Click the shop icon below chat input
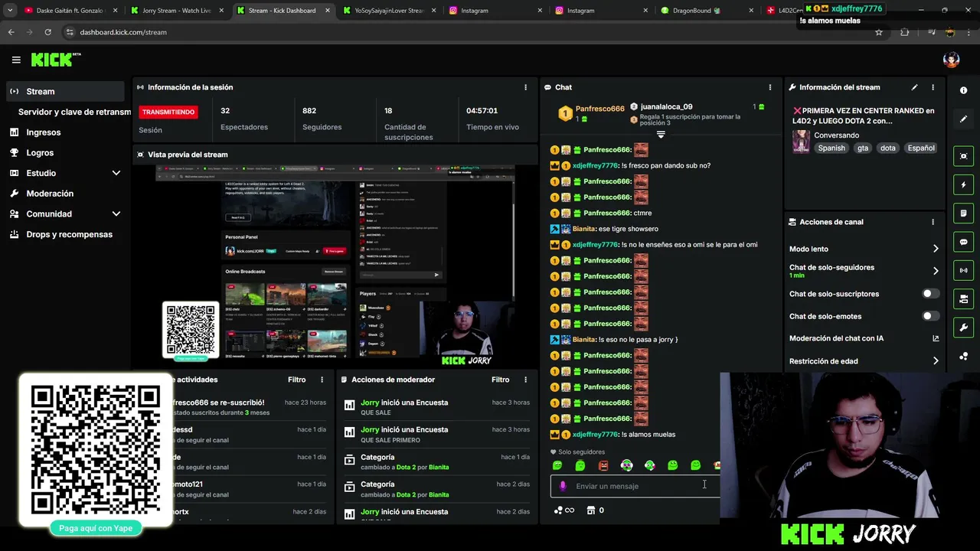 590,510
